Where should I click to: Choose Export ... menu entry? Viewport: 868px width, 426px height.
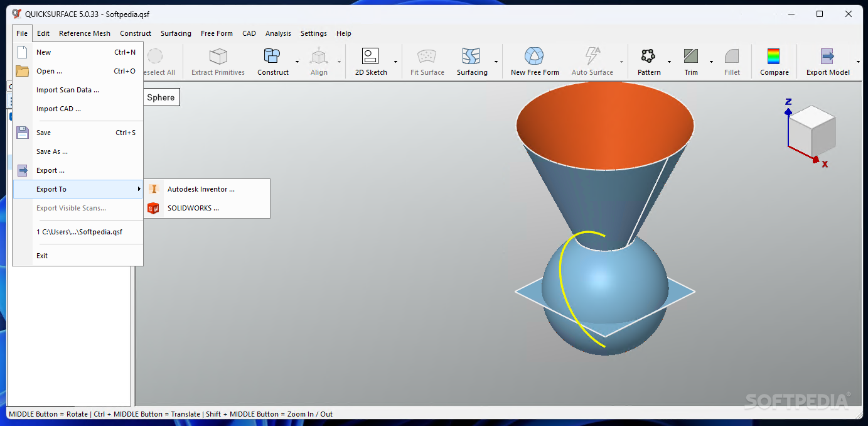coord(78,170)
